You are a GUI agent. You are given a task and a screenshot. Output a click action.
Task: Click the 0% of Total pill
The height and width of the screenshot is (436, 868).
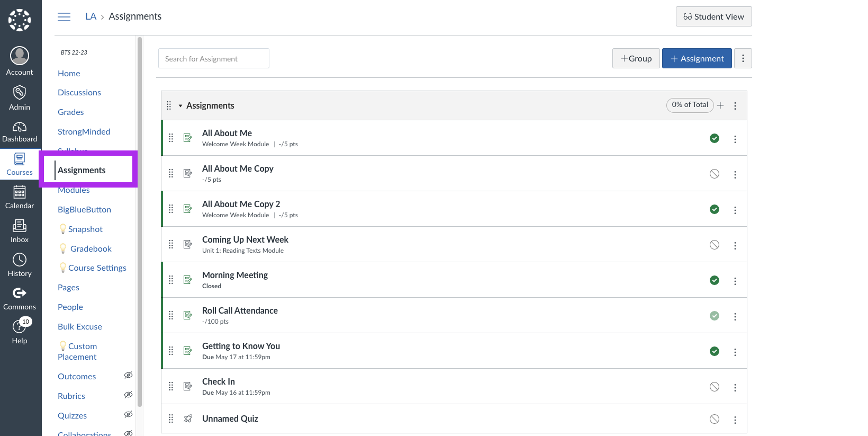(690, 105)
